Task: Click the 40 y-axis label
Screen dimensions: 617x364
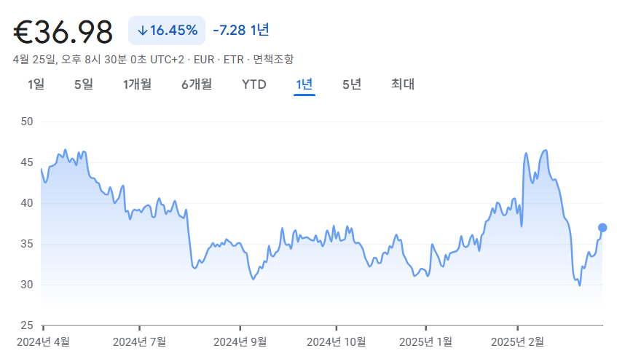Action: click(27, 203)
